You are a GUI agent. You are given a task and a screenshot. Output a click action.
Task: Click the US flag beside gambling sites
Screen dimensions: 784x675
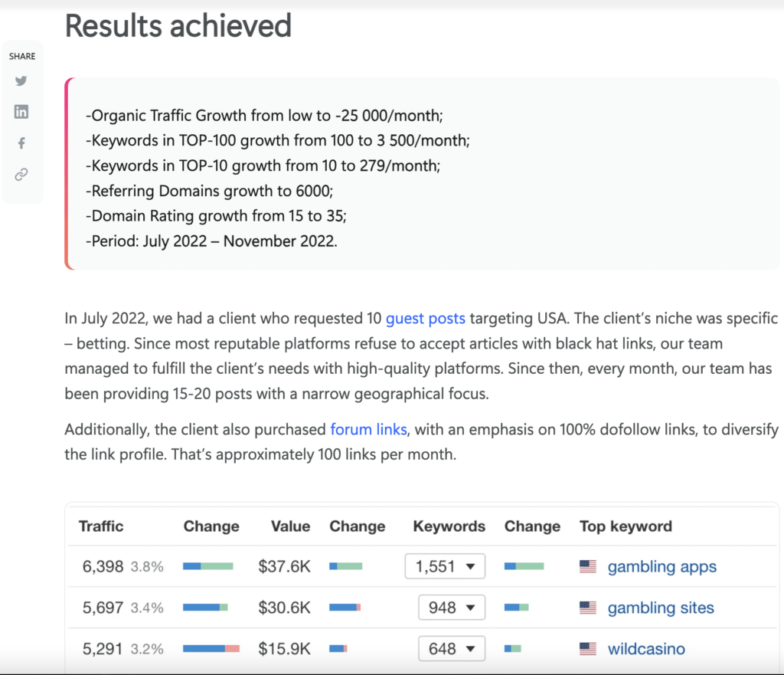pyautogui.click(x=588, y=608)
